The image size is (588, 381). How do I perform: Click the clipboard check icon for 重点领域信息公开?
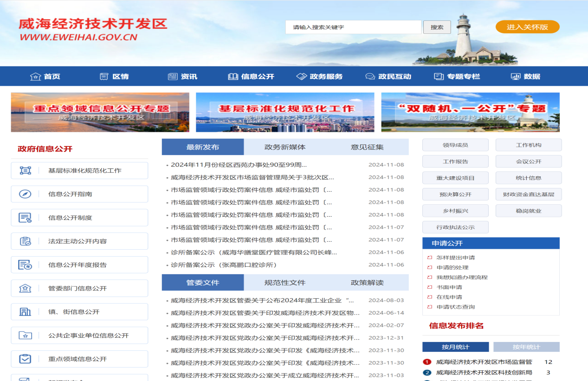point(25,359)
